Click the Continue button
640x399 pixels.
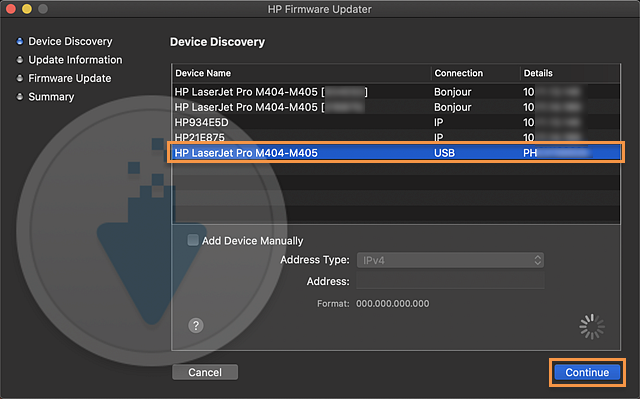(587, 372)
